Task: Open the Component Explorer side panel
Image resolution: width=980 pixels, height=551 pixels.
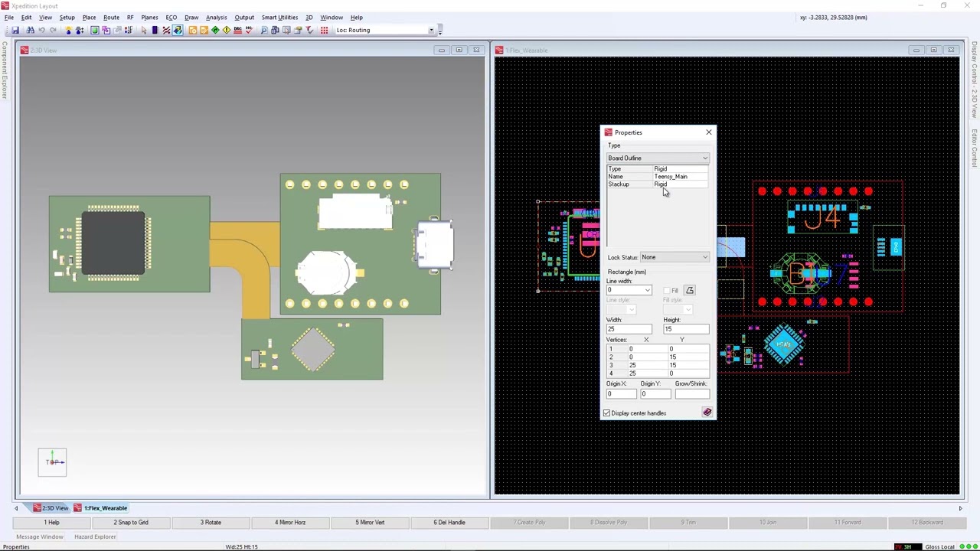Action: (x=4, y=71)
